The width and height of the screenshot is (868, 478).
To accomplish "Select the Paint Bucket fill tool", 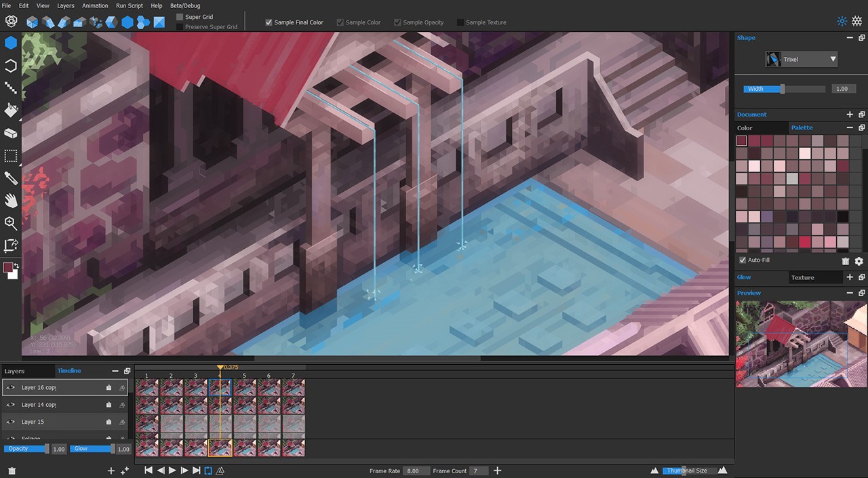I will click(x=11, y=110).
